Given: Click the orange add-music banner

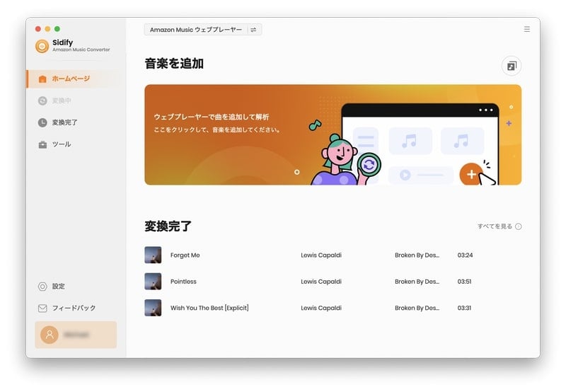Looking at the screenshot, I should (x=333, y=134).
